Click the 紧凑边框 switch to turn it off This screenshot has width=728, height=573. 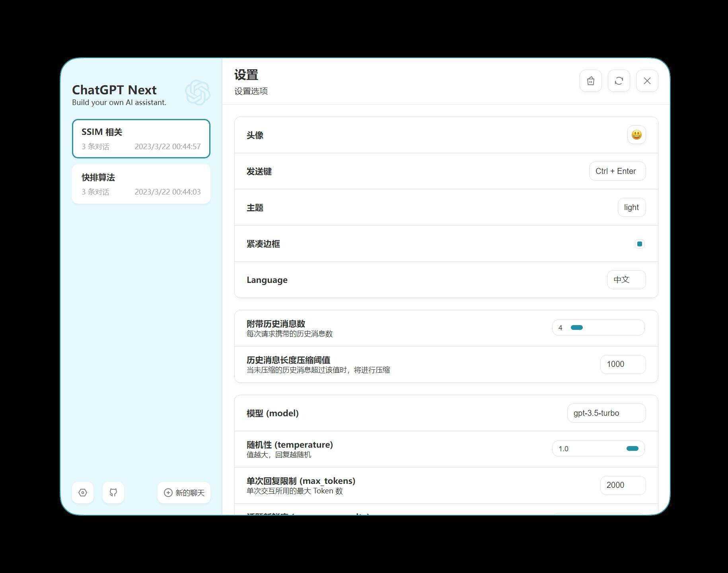[639, 244]
